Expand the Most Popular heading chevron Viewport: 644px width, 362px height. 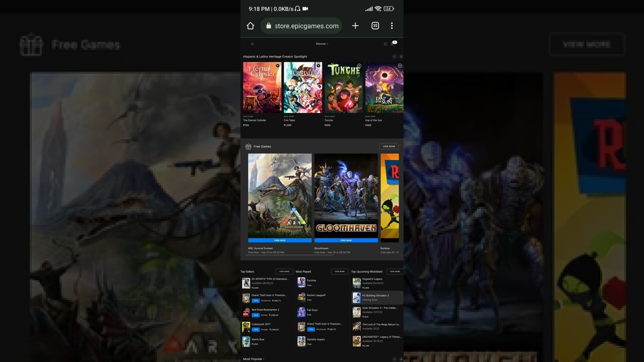263,359
